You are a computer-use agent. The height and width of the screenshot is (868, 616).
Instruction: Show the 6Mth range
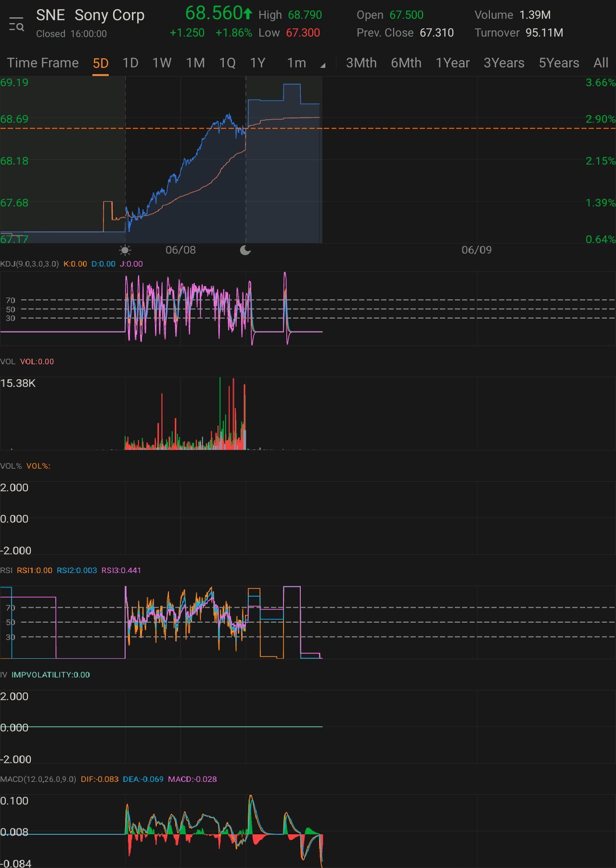tap(406, 63)
